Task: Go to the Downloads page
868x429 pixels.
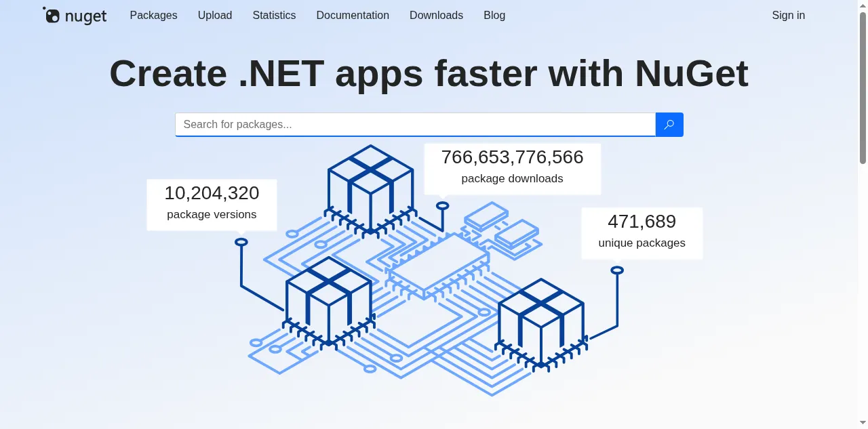Action: point(436,15)
